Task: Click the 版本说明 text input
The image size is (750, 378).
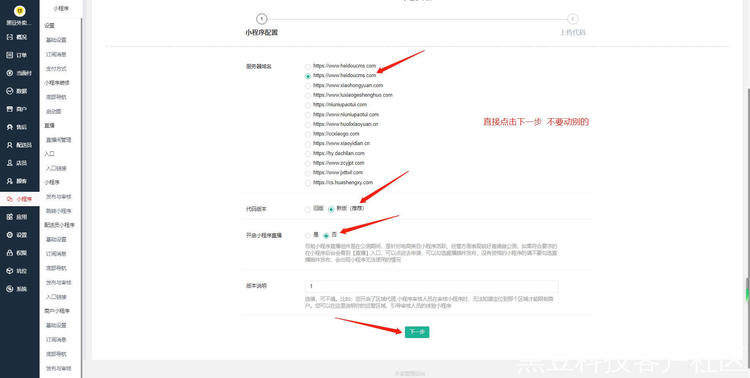Action: 431,286
